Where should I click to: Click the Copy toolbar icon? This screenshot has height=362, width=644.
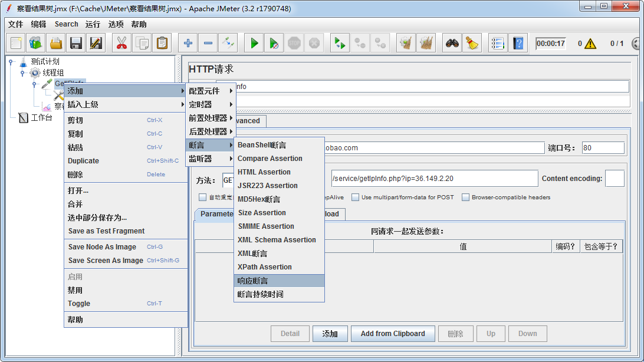pyautogui.click(x=142, y=43)
